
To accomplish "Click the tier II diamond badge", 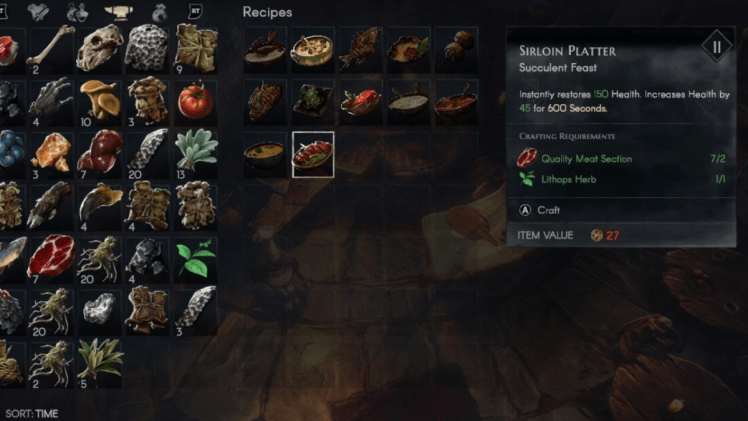I will (x=716, y=47).
